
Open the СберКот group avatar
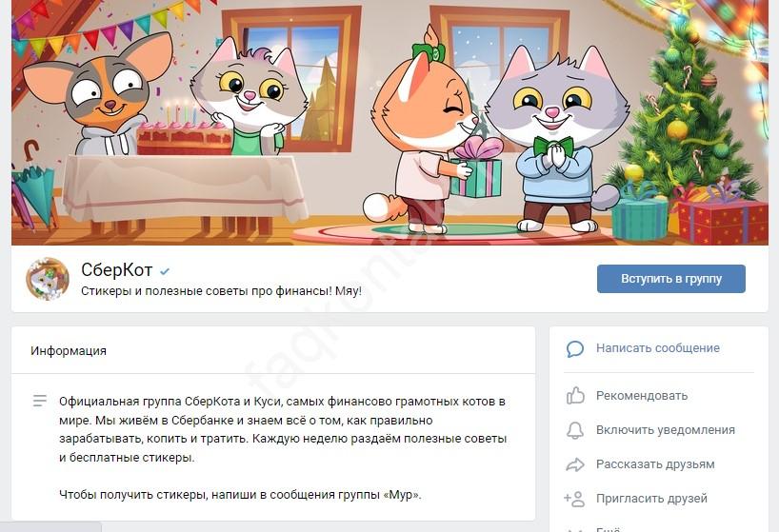(48, 279)
